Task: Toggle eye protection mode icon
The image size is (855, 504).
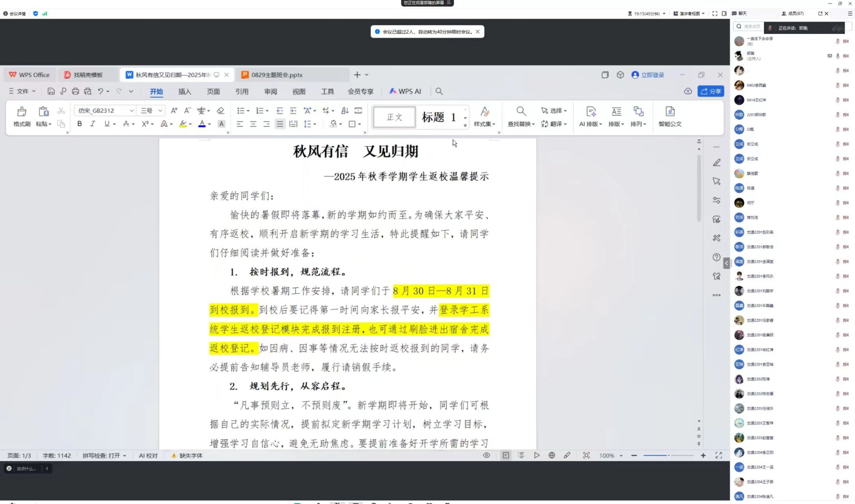Action: click(486, 456)
